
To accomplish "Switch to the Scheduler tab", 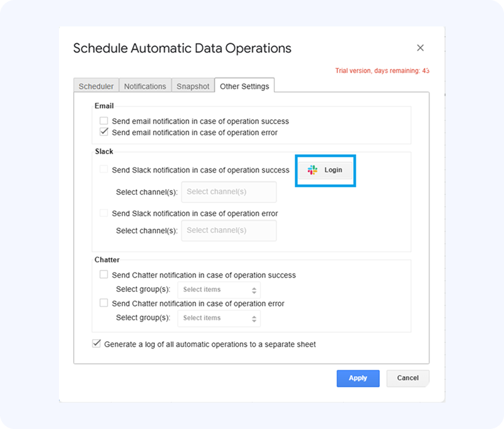I will coord(96,87).
